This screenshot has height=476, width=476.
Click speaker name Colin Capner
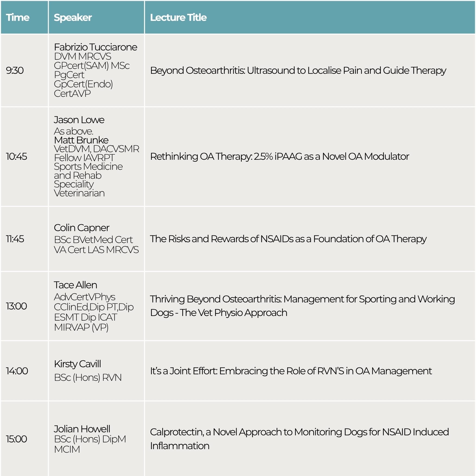[81, 228]
